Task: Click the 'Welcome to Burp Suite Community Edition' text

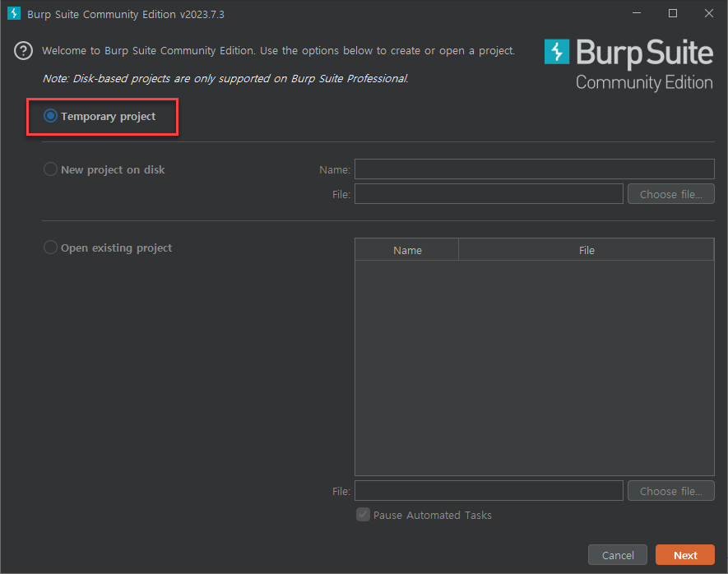Action: (x=279, y=51)
